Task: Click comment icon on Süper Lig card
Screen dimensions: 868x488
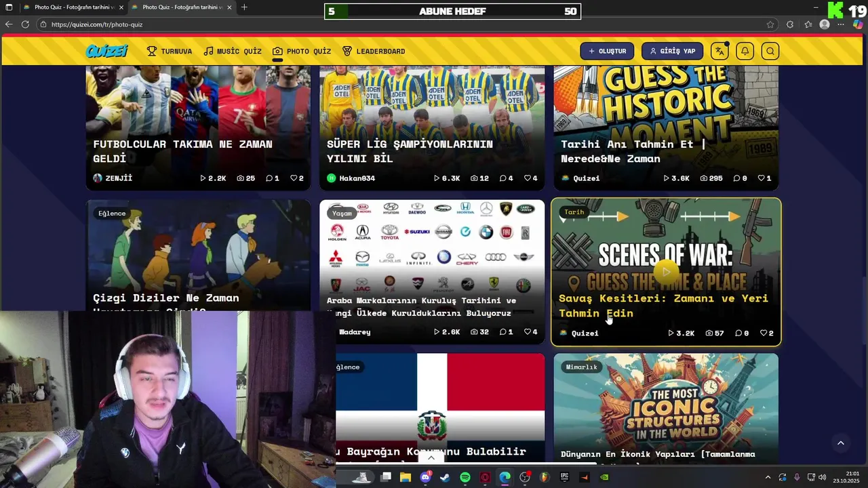Action: (503, 178)
